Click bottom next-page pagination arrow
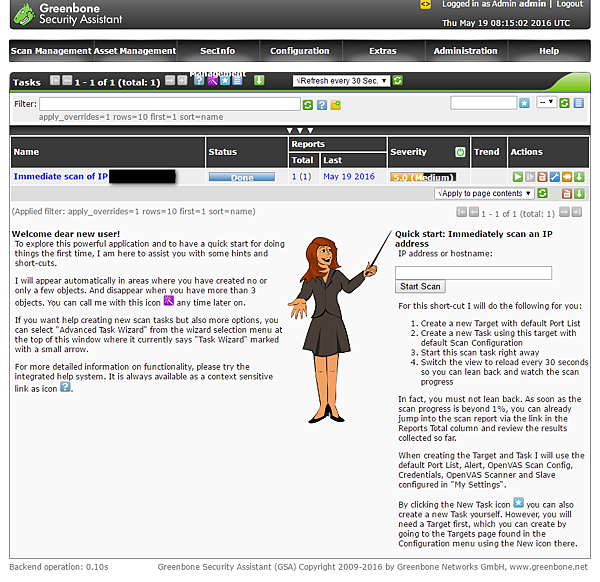The image size is (600, 582). tap(564, 212)
